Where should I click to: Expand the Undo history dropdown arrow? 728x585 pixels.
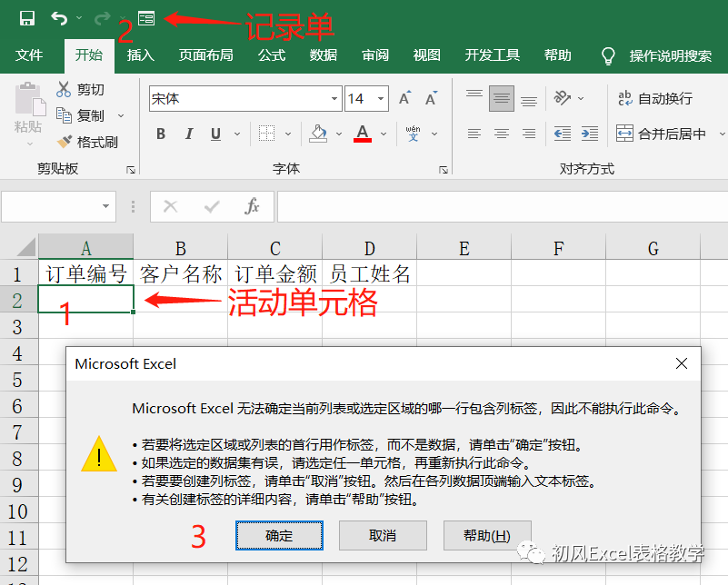click(x=79, y=18)
